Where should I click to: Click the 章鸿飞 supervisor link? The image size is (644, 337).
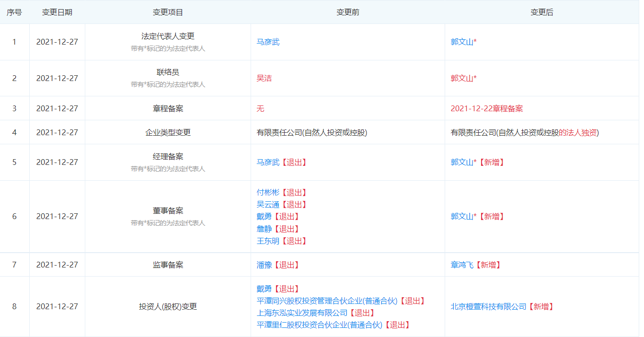[461, 265]
